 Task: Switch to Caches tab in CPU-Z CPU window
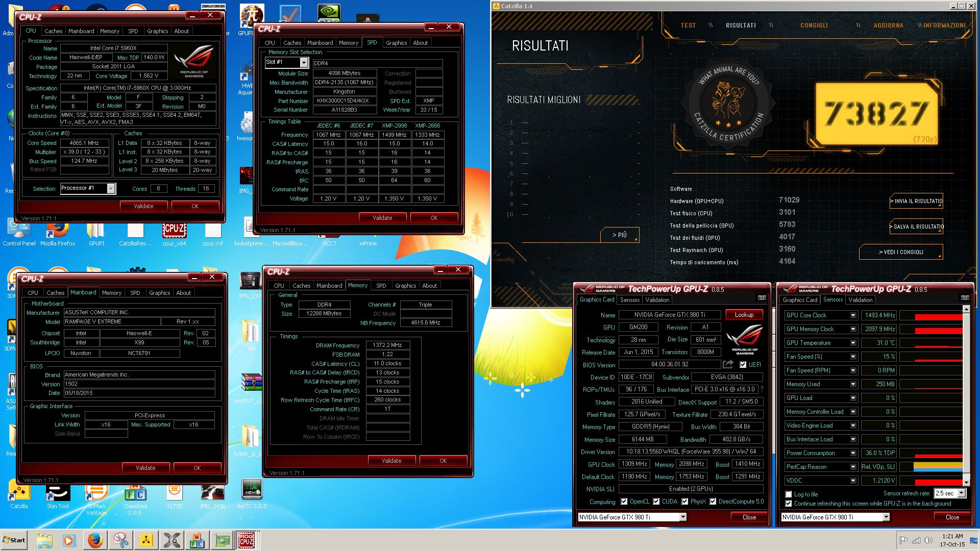click(53, 31)
